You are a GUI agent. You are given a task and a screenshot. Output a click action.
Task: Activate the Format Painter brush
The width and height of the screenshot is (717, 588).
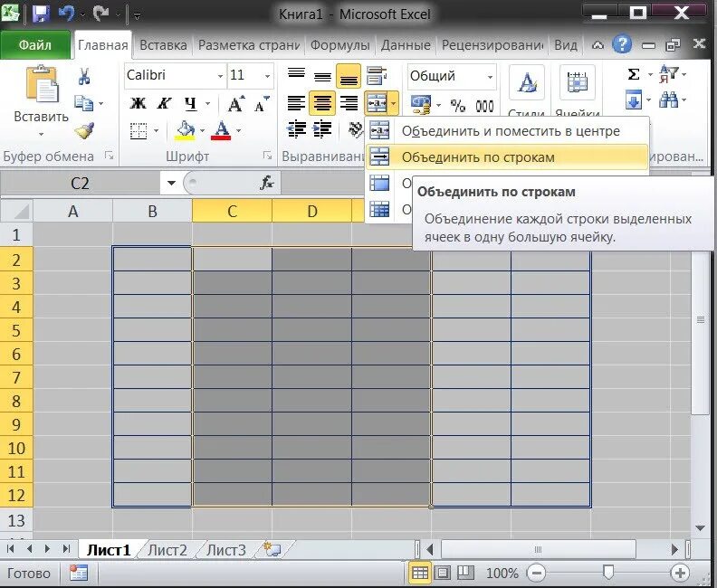point(84,130)
